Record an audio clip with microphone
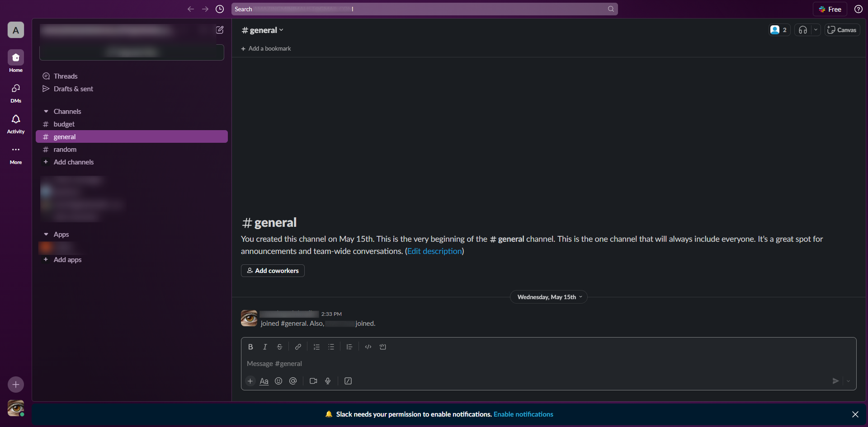The width and height of the screenshot is (868, 427). pos(328,381)
